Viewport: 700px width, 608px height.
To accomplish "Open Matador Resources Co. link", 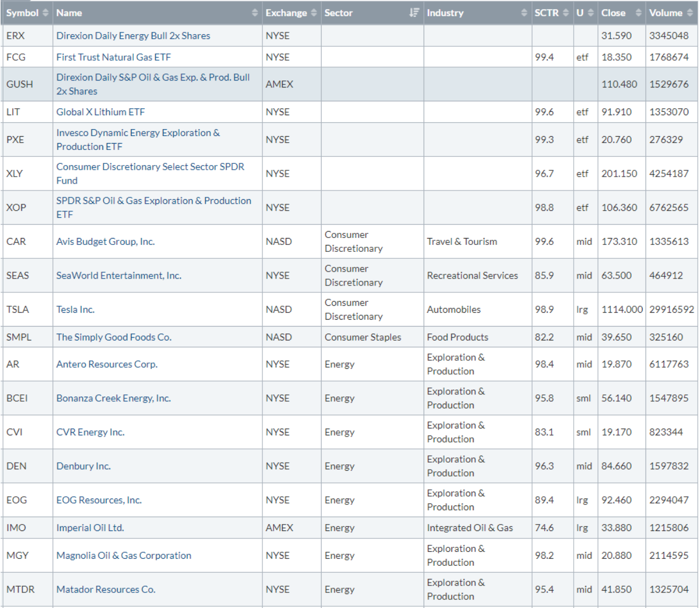I will 106,589.
